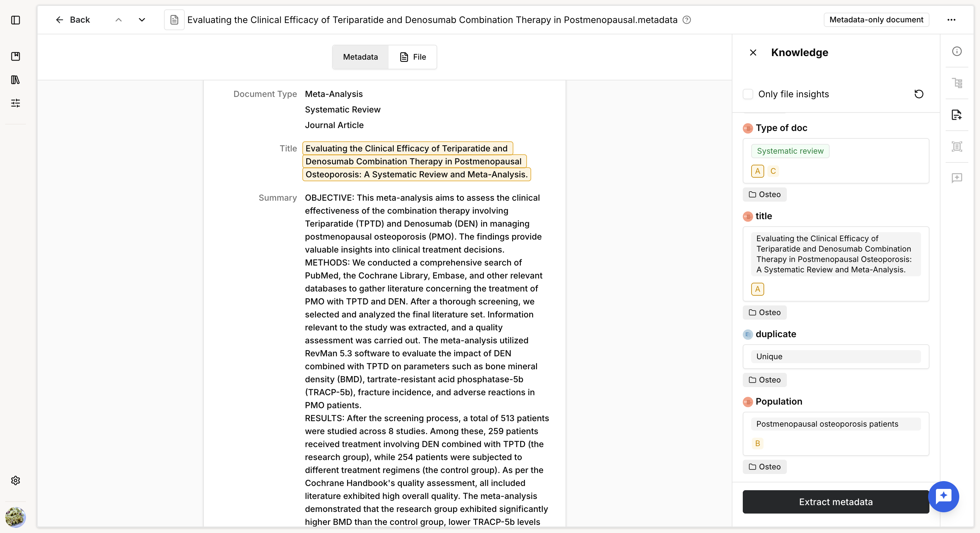This screenshot has width=980, height=533.
Task: Go to next document with down chevron
Action: (x=142, y=20)
